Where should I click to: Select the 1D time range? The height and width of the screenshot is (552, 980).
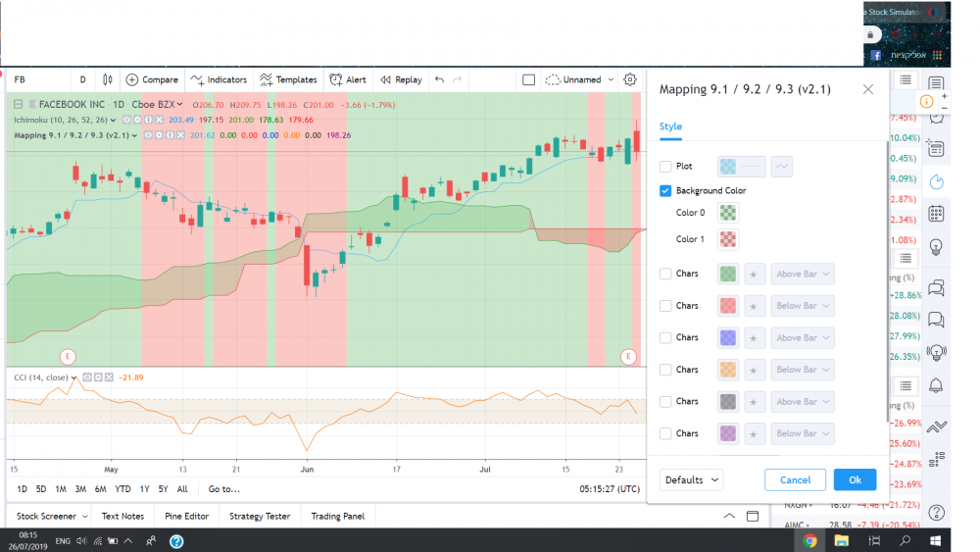tap(22, 489)
